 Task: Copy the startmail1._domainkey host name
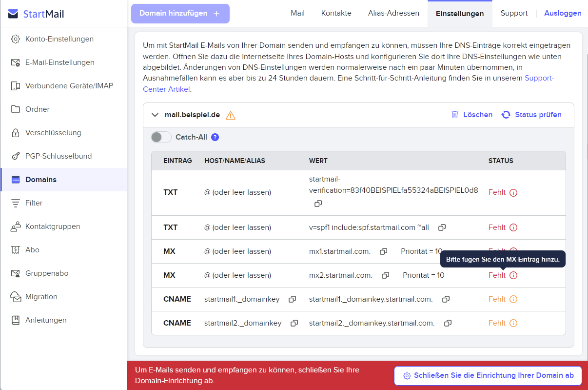(293, 299)
